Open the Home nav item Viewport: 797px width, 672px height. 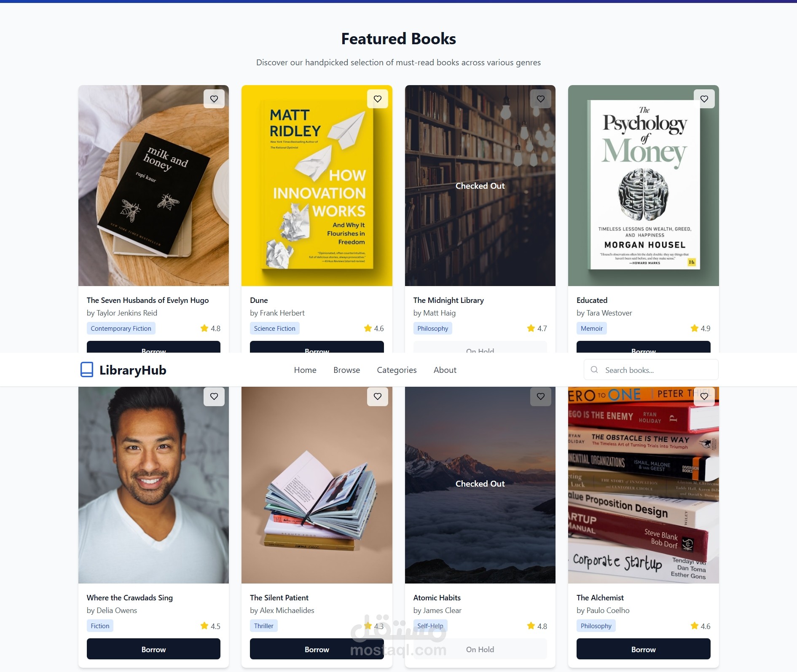pyautogui.click(x=305, y=370)
